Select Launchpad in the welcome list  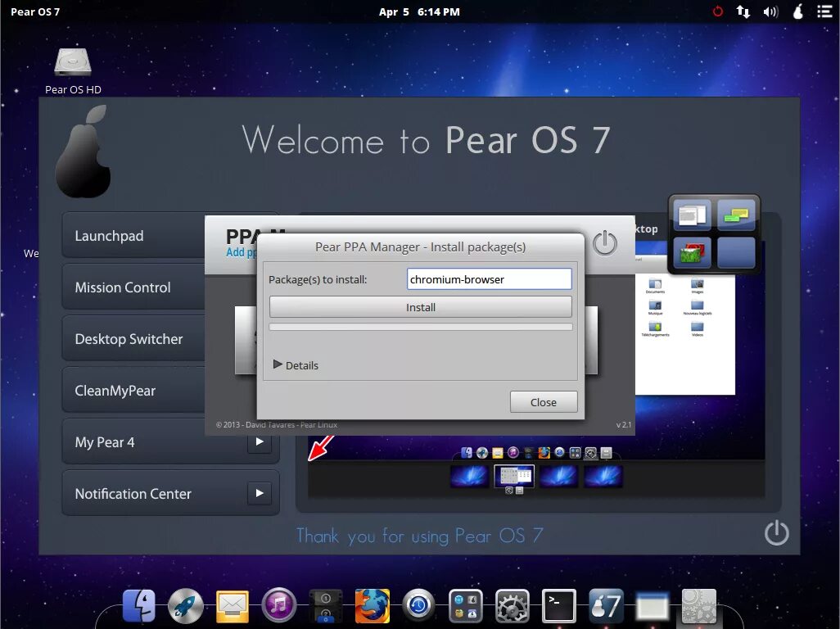[x=133, y=236]
